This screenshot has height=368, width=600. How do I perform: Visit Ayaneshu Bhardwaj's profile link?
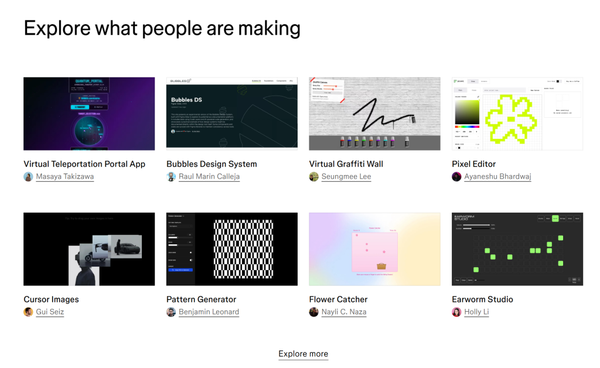point(497,177)
